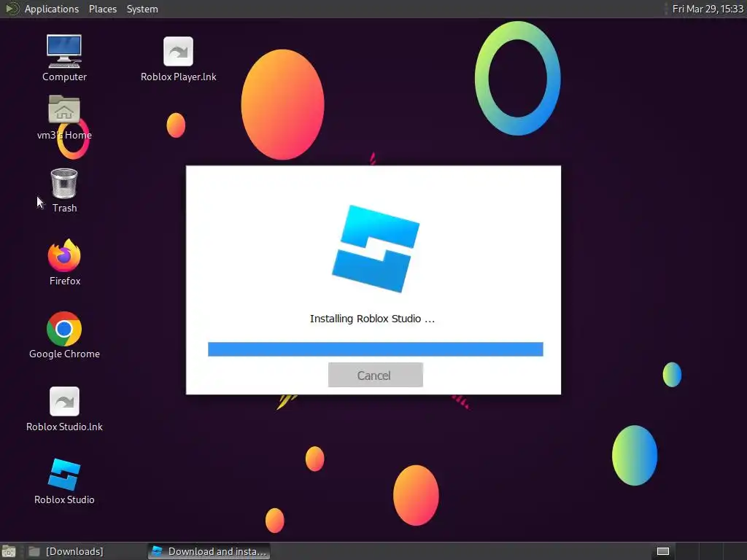Open the Places menu
The width and height of the screenshot is (747, 560).
point(102,9)
